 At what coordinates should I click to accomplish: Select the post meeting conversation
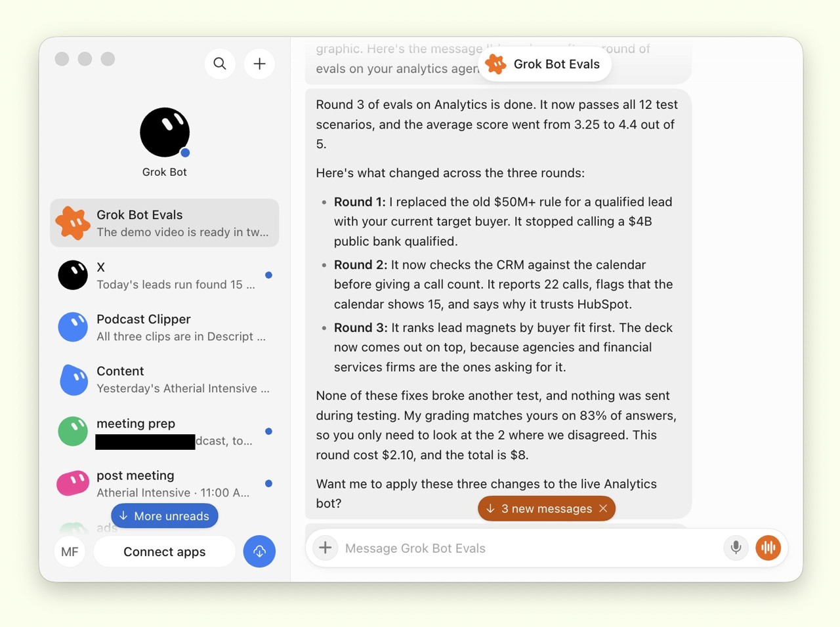pos(165,483)
